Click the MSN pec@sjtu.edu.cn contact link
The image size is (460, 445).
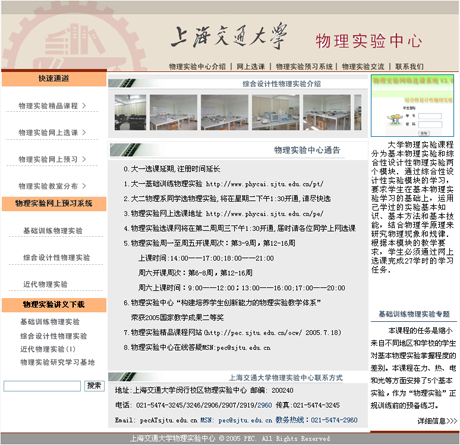point(236,420)
